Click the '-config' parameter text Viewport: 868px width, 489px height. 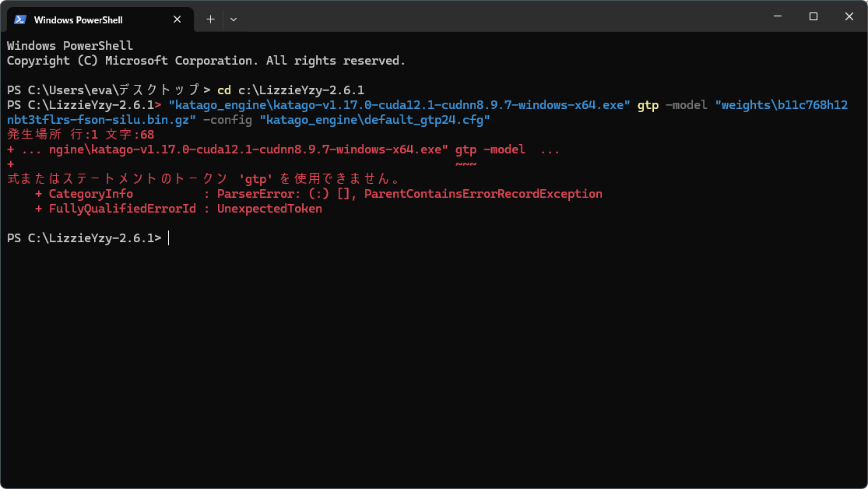click(x=227, y=120)
